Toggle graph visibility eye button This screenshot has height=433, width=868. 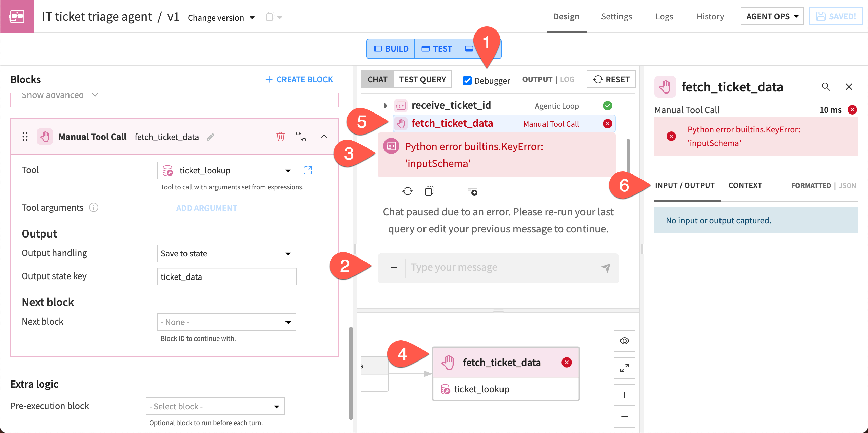(x=625, y=341)
